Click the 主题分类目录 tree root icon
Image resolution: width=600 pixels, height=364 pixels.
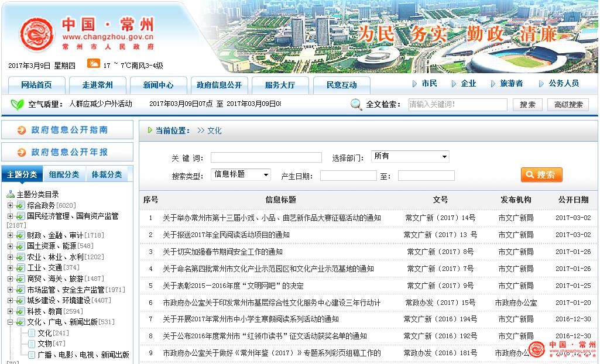(x=11, y=194)
